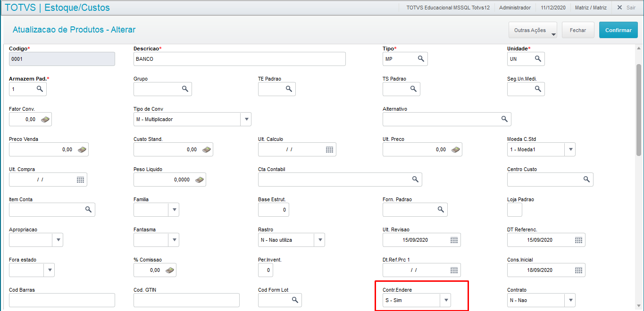The width and height of the screenshot is (644, 311).
Task: Open calendar for Cons.Inicial date
Action: click(578, 270)
